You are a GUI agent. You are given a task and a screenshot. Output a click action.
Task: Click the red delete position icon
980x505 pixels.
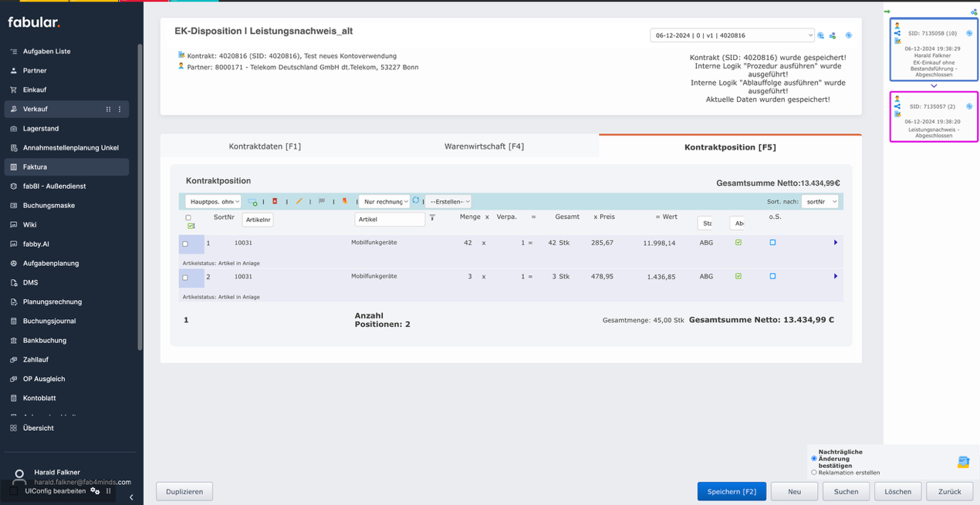point(275,201)
